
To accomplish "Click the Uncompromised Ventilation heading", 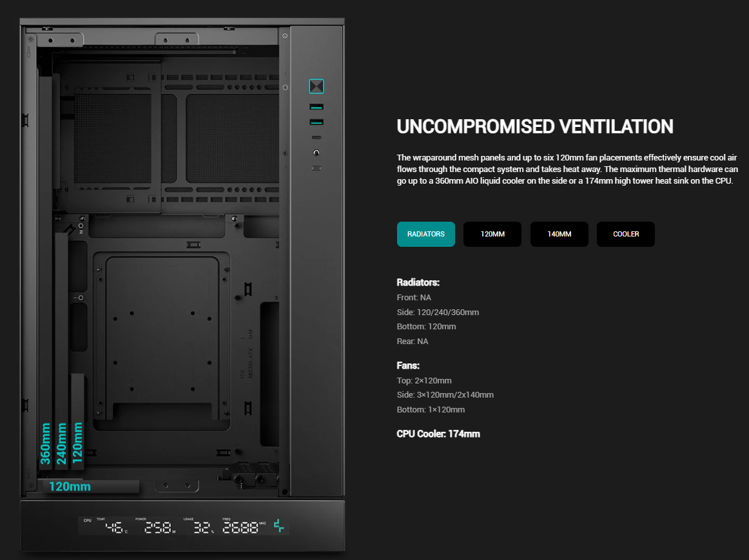I will click(x=535, y=127).
